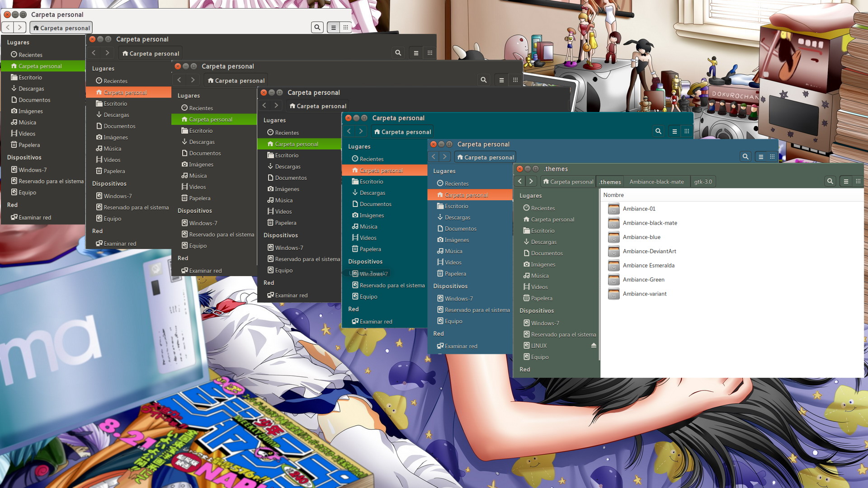The height and width of the screenshot is (488, 868).
Task: Open Recientes in .themes window sidebar
Action: pyautogui.click(x=557, y=208)
